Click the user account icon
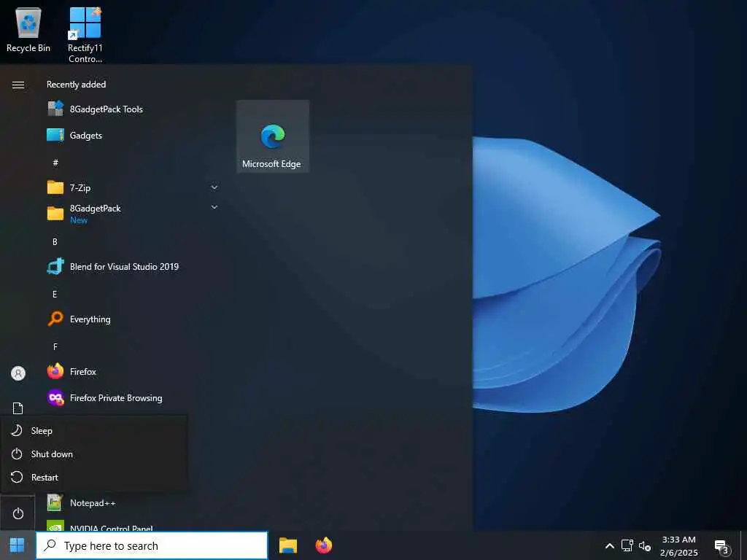 click(x=18, y=373)
